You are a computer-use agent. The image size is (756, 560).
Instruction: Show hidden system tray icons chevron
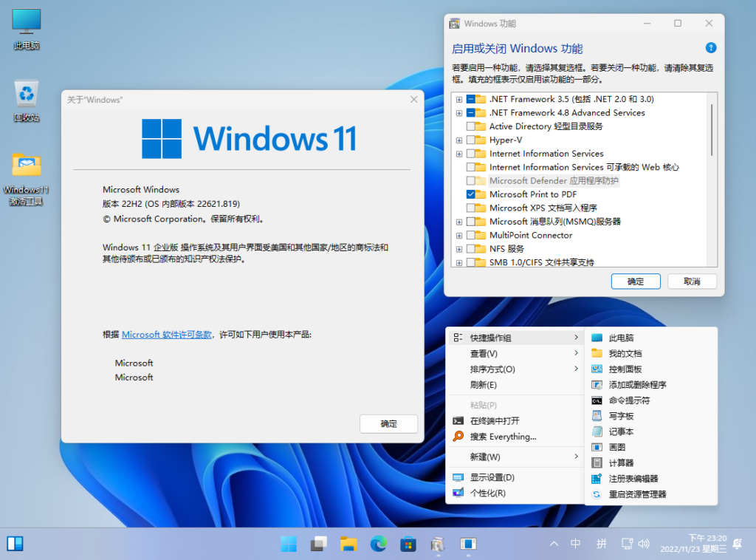tap(554, 544)
